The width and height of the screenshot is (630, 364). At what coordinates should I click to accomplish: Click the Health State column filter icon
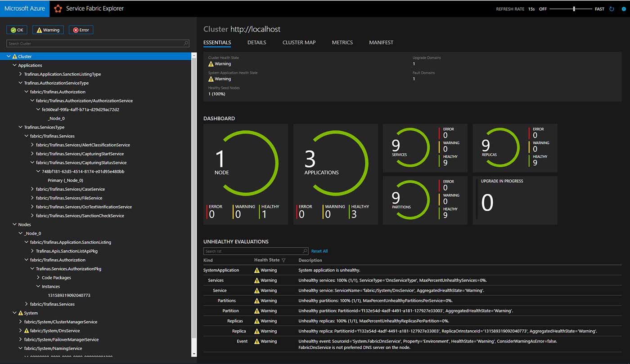pos(283,260)
